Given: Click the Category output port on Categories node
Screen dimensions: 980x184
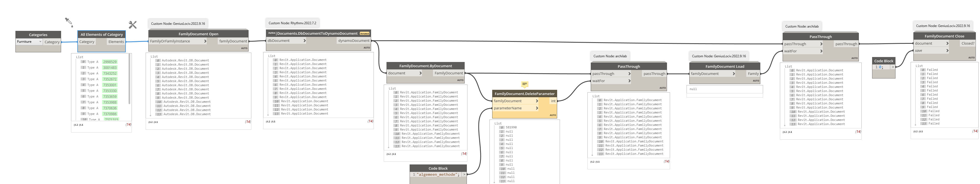Looking at the screenshot, I should pyautogui.click(x=52, y=42).
